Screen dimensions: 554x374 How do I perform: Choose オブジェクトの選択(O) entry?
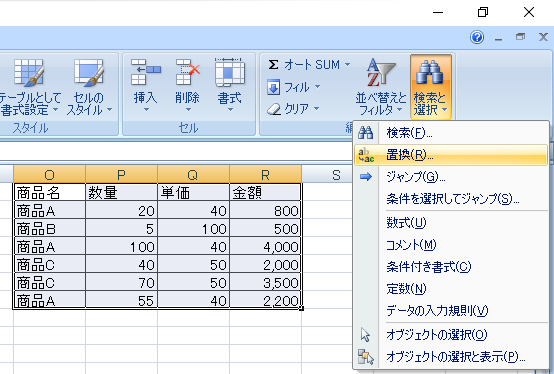(x=451, y=334)
